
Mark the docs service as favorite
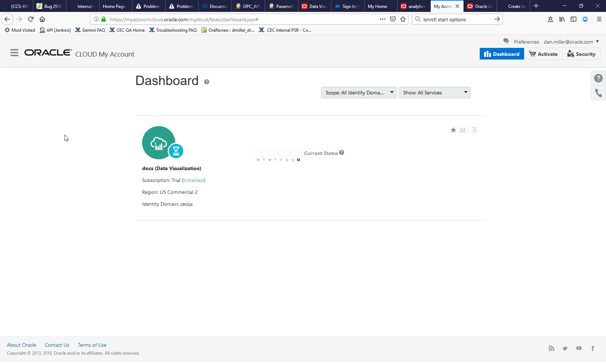[453, 130]
